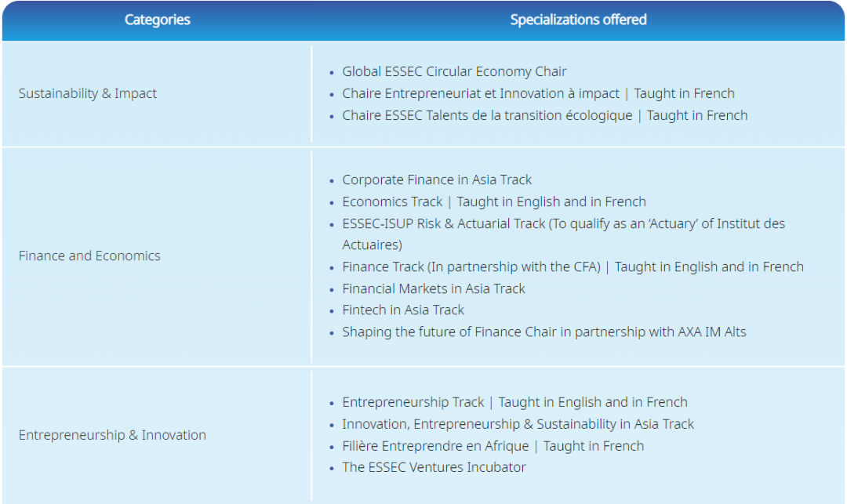Open Global ESSEC Circular Economy Chair
The width and height of the screenshot is (847, 504).
pyautogui.click(x=454, y=72)
